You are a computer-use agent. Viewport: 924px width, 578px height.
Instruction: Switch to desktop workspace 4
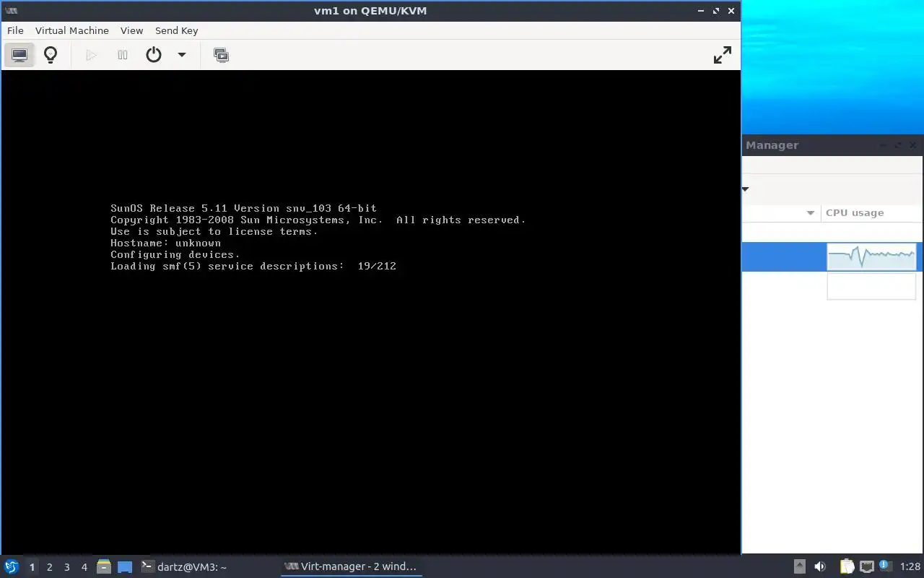[x=84, y=567]
